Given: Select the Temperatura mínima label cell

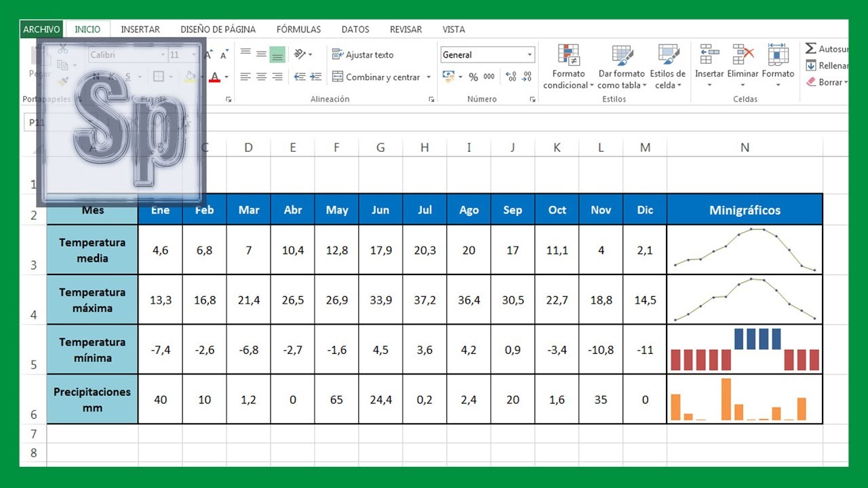Looking at the screenshot, I should click(x=92, y=350).
